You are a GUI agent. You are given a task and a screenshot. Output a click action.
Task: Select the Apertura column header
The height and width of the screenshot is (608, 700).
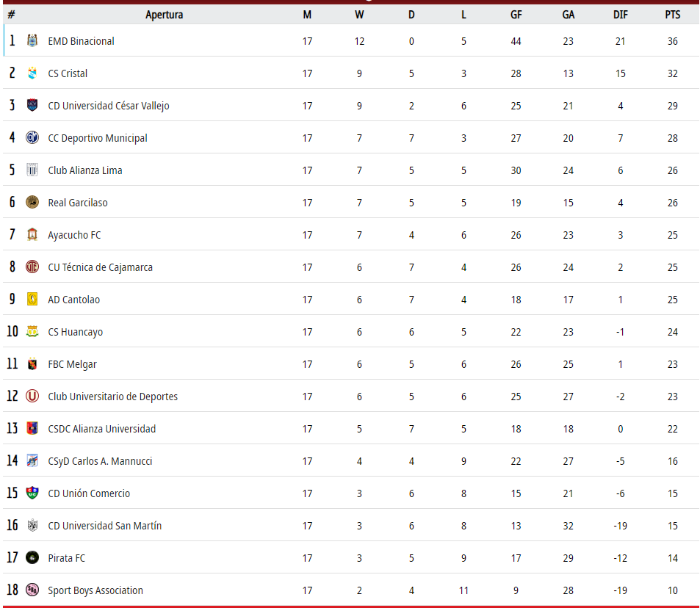coord(165,15)
